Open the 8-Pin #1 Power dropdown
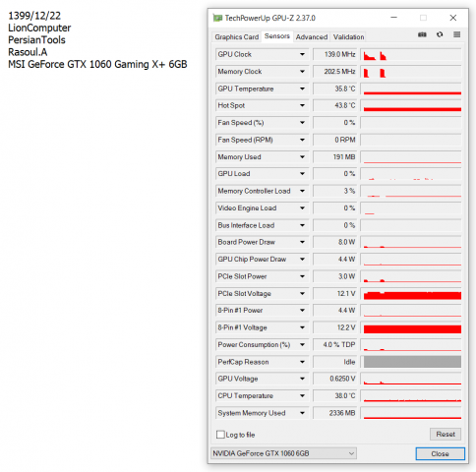Screen dimensions: 476x472 pyautogui.click(x=302, y=311)
